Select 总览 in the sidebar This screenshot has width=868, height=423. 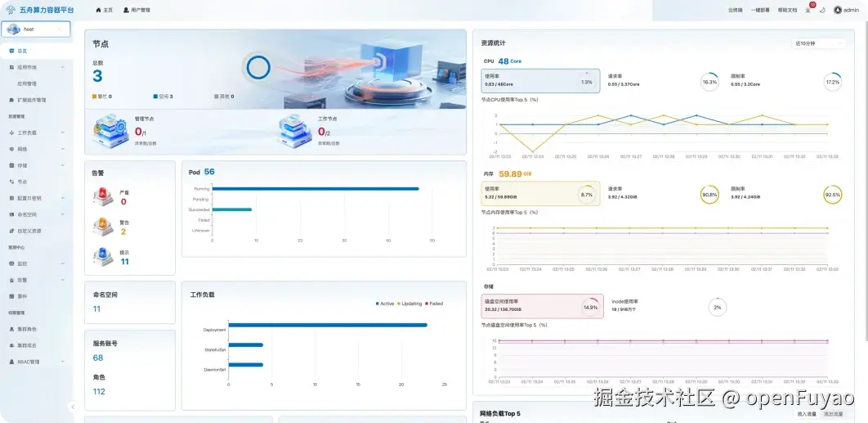pos(36,51)
